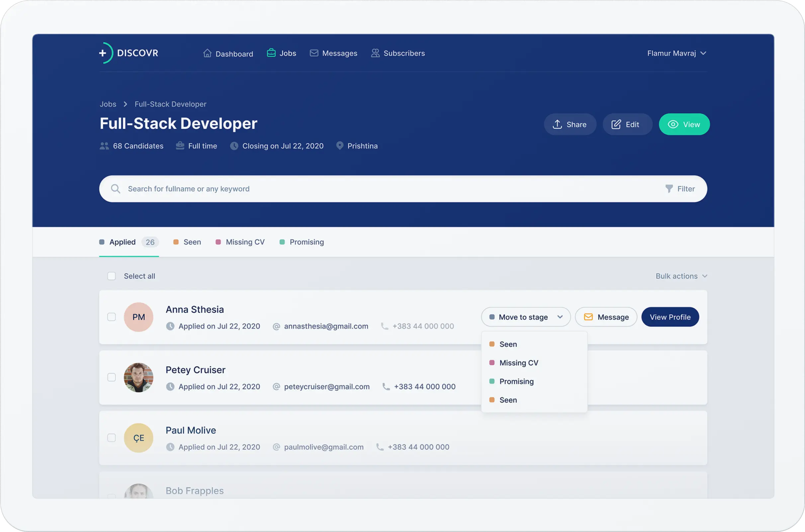805x532 pixels.
Task: Click the Discovr logo icon
Action: pos(106,53)
